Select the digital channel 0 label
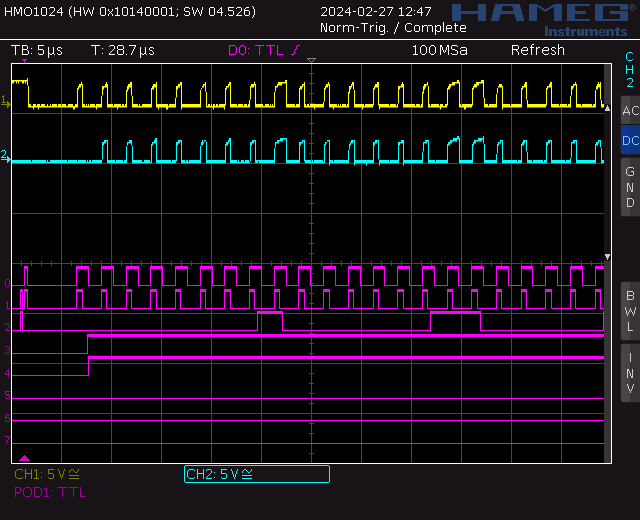This screenshot has width=640, height=520. click(x=7, y=284)
